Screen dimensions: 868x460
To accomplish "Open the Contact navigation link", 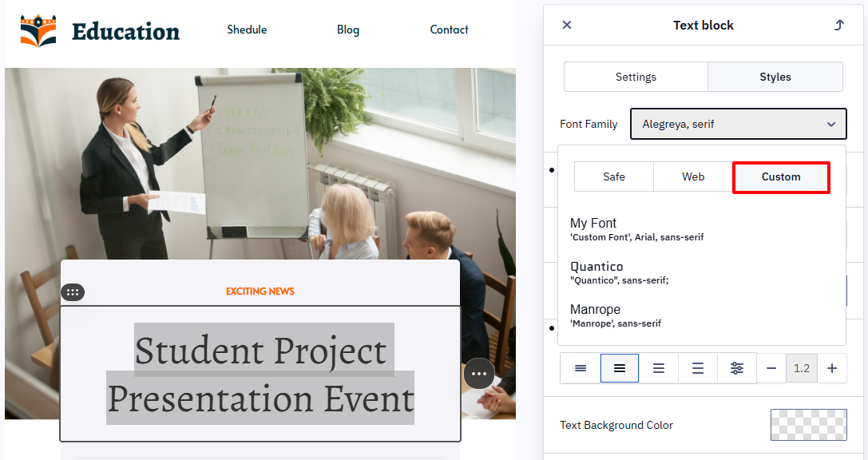I will 449,30.
